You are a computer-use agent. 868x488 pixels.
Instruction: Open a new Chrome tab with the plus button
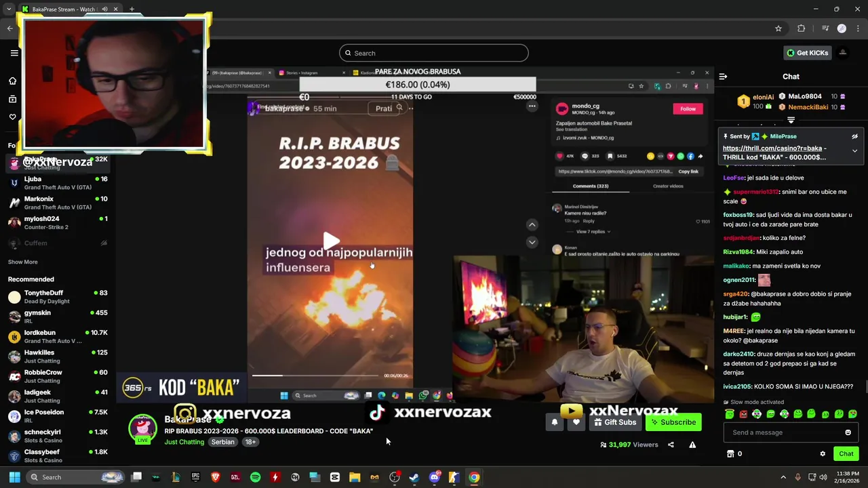[x=132, y=9]
